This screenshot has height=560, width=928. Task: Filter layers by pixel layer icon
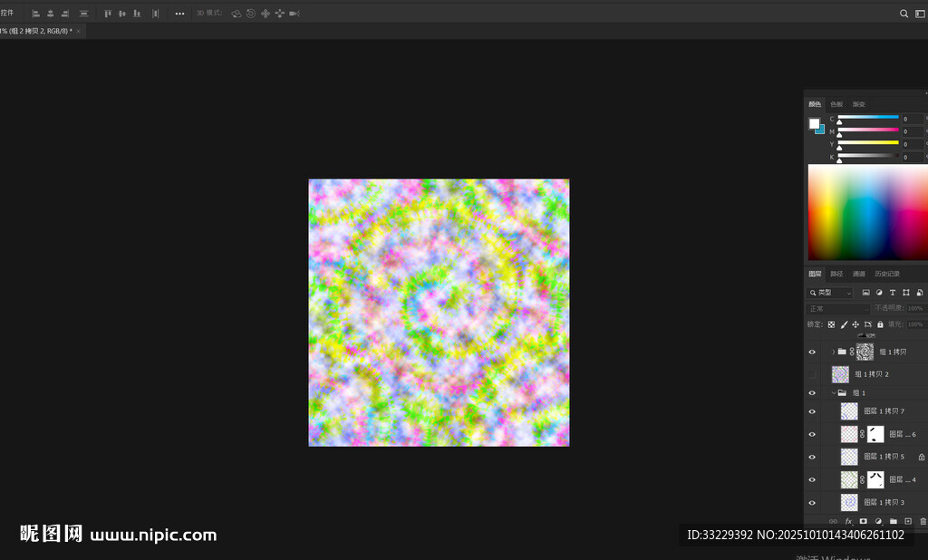point(865,293)
